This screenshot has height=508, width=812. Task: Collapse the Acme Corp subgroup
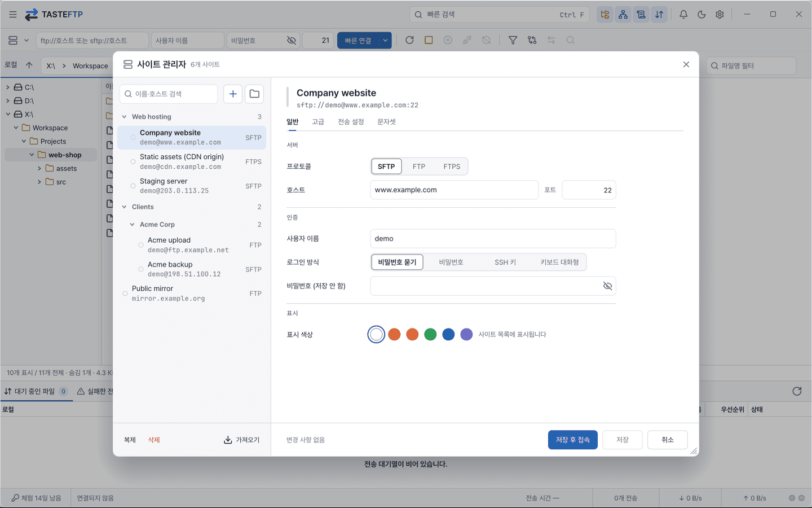(133, 225)
